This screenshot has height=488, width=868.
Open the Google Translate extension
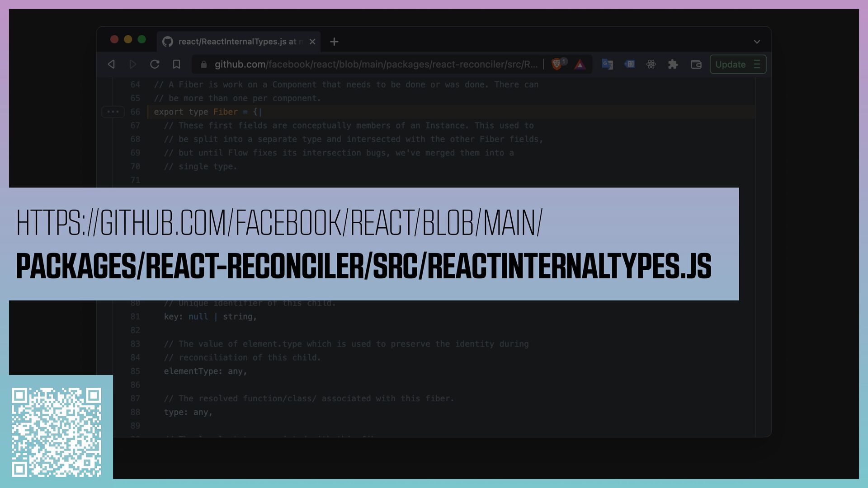[x=607, y=64]
